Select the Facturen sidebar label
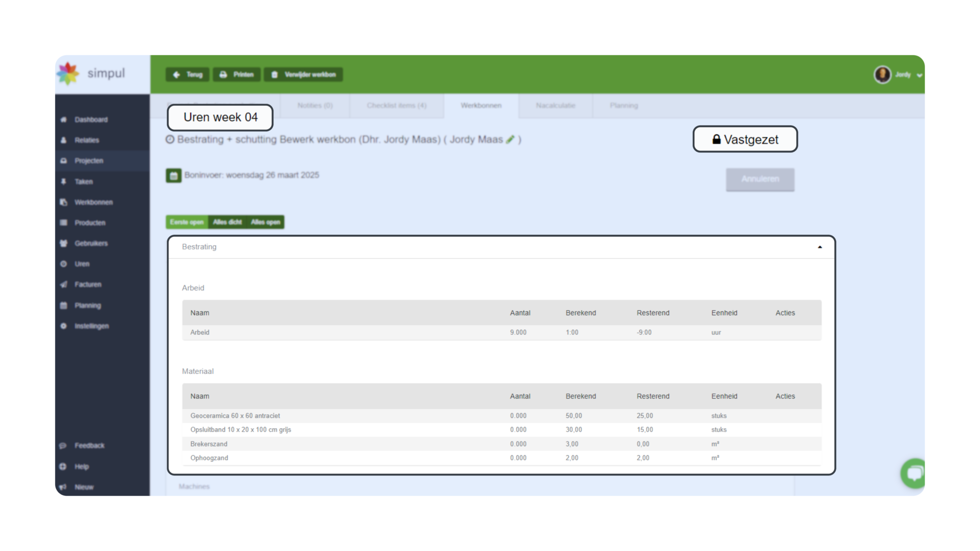 pos(88,285)
